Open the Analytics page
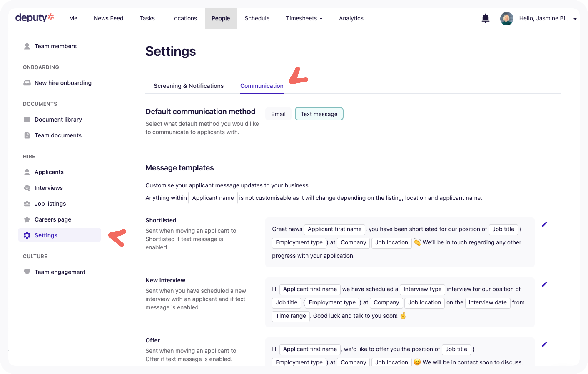The width and height of the screenshot is (588, 374). tap(351, 18)
